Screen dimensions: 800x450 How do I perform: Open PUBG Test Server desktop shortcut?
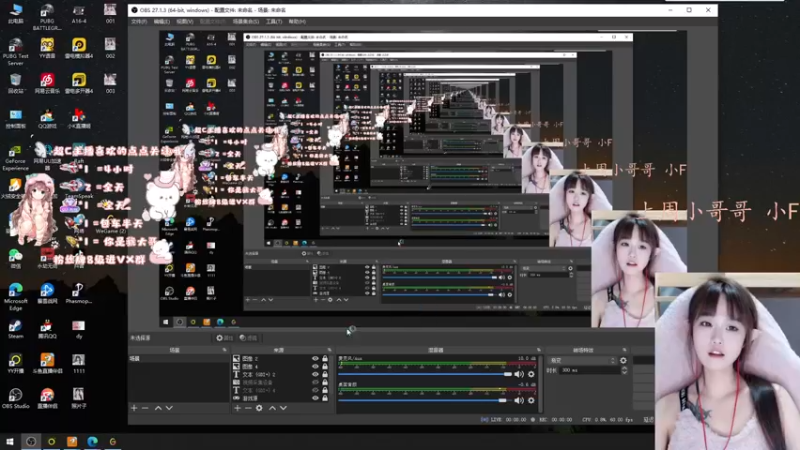click(15, 52)
